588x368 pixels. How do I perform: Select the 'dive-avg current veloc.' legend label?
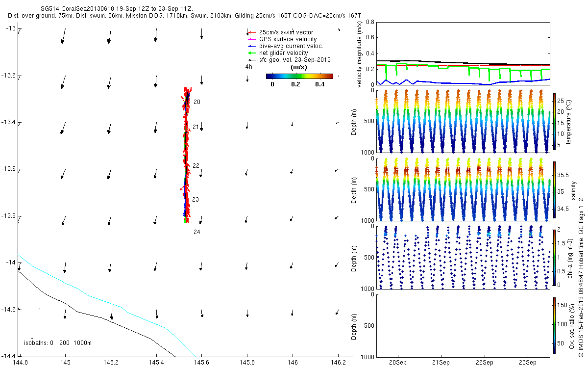tap(291, 46)
